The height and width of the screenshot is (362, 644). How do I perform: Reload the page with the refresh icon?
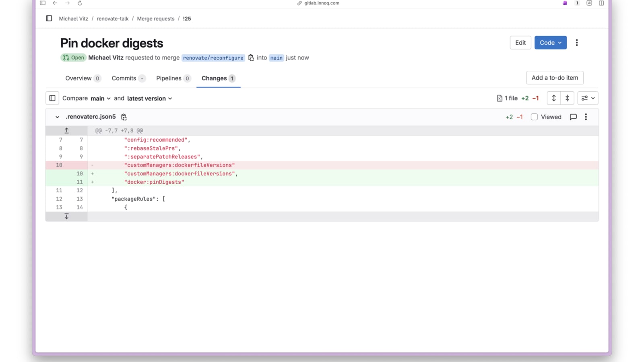80,3
